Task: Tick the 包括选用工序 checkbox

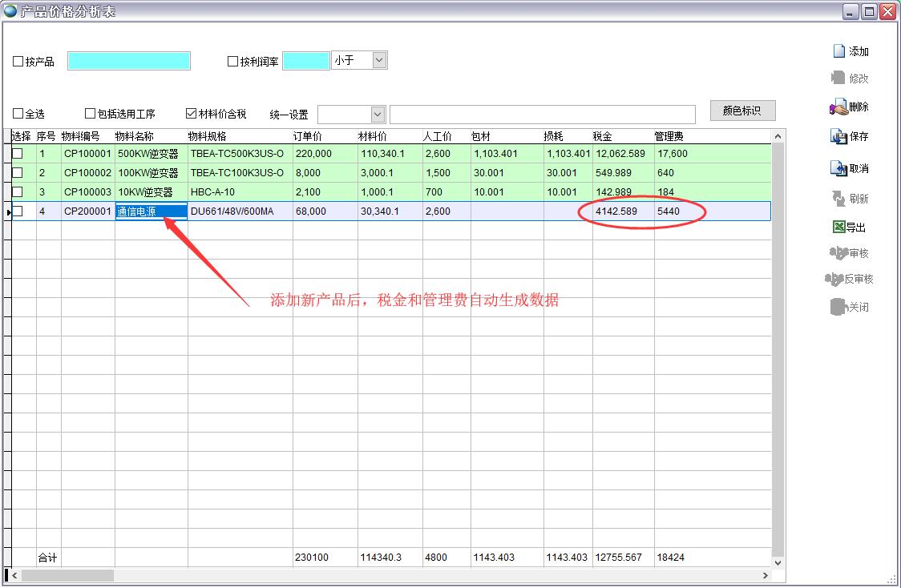Action: tap(91, 114)
